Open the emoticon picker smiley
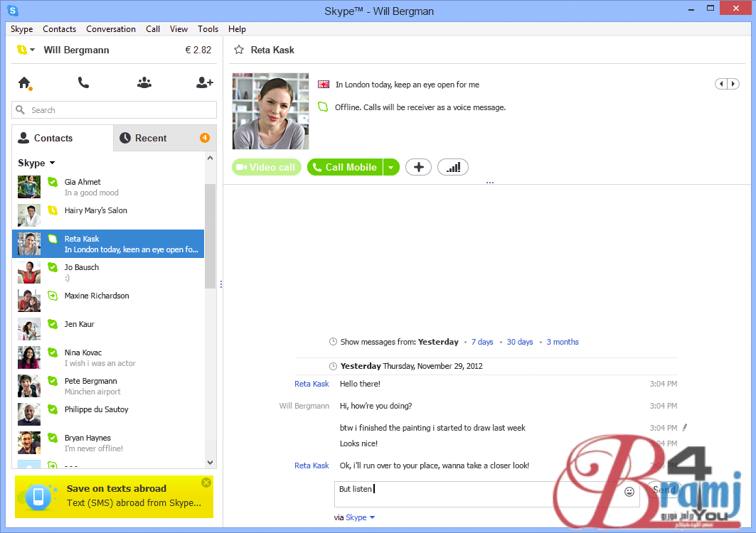 [629, 492]
